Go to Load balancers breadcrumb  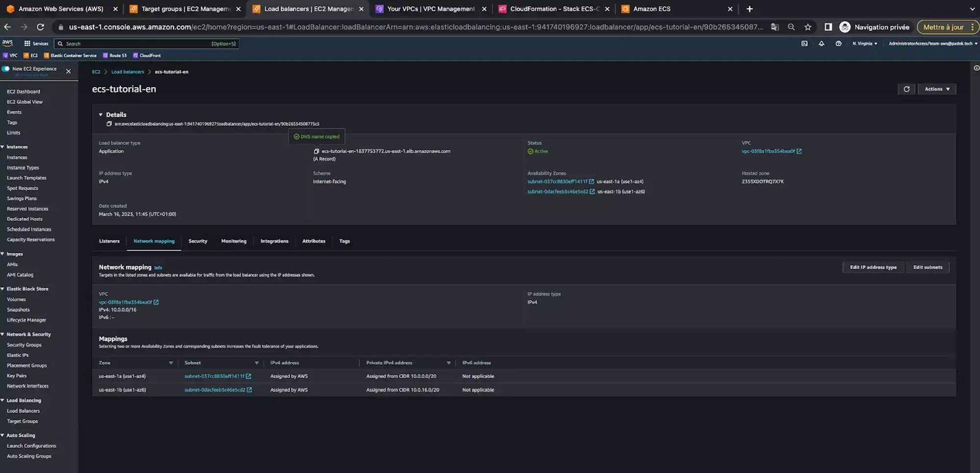pyautogui.click(x=127, y=72)
